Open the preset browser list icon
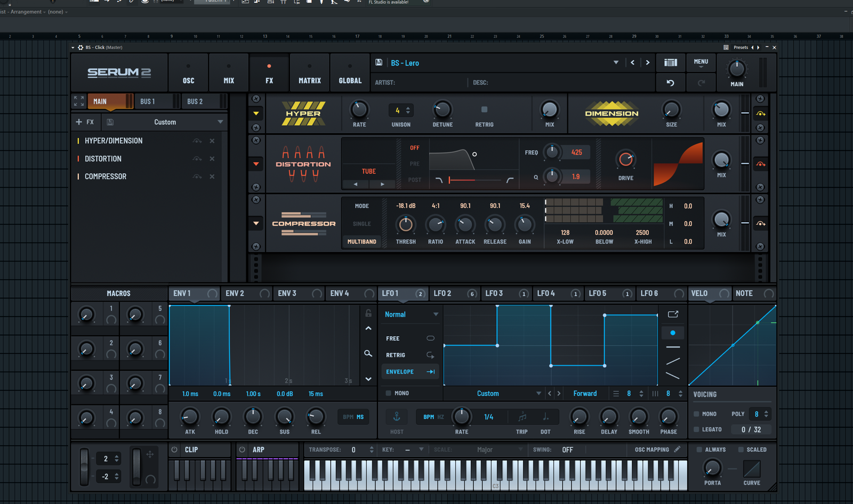This screenshot has height=504, width=853. click(670, 63)
